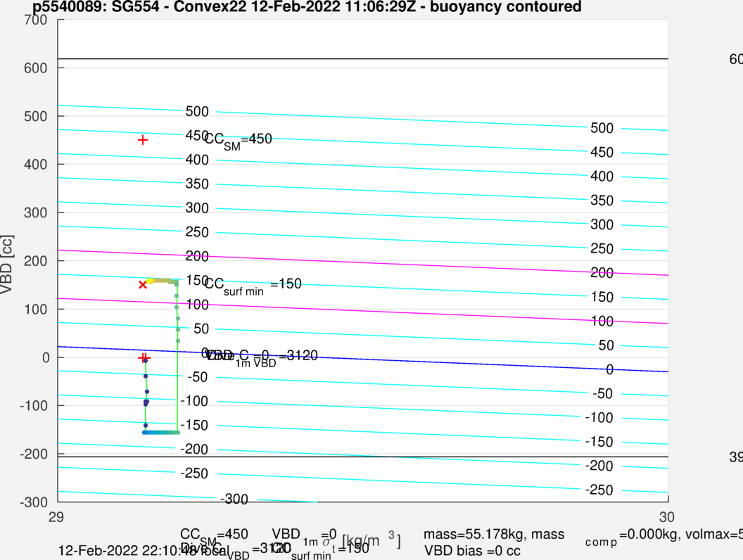Select the yellow data point atop the trace

(x=150, y=281)
